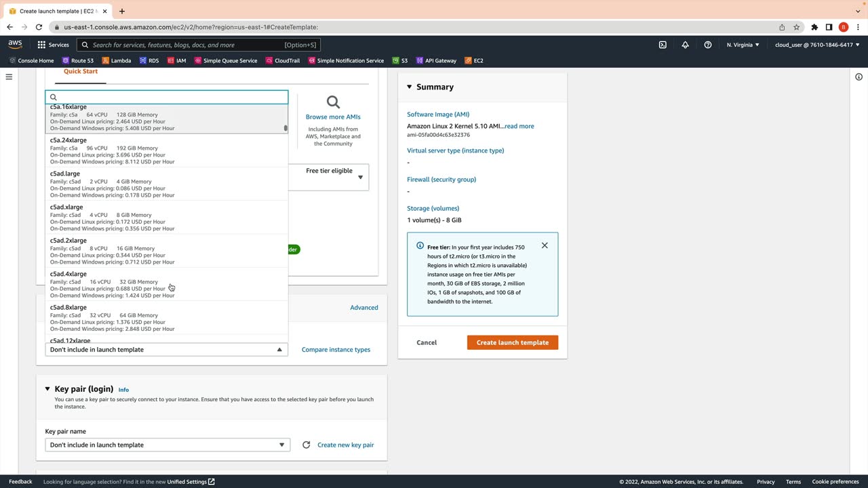Choose the c5a.24xlarge instance type
This screenshot has width=868, height=488.
tap(167, 150)
